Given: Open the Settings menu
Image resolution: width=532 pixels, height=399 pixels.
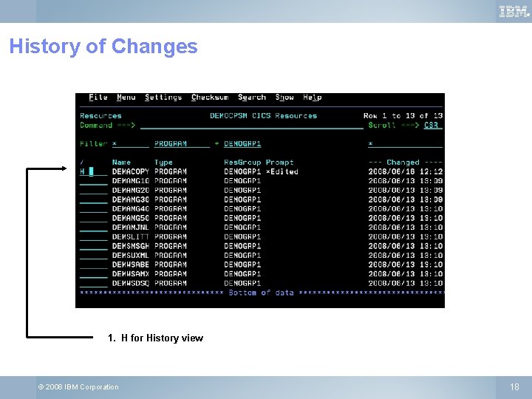Looking at the screenshot, I should tap(163, 98).
